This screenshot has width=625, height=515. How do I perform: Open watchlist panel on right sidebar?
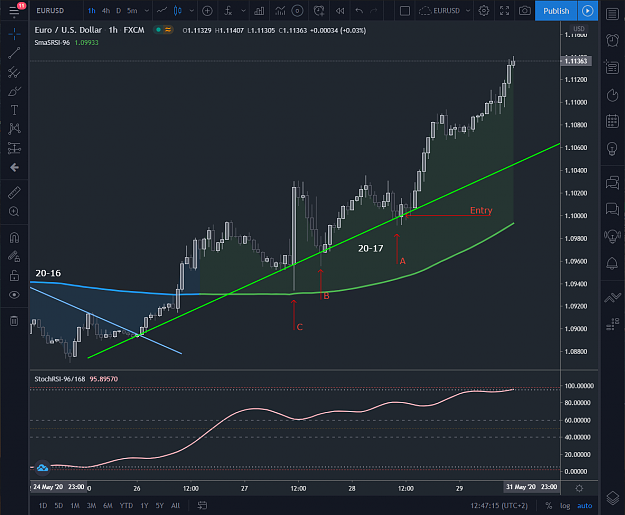tap(612, 14)
